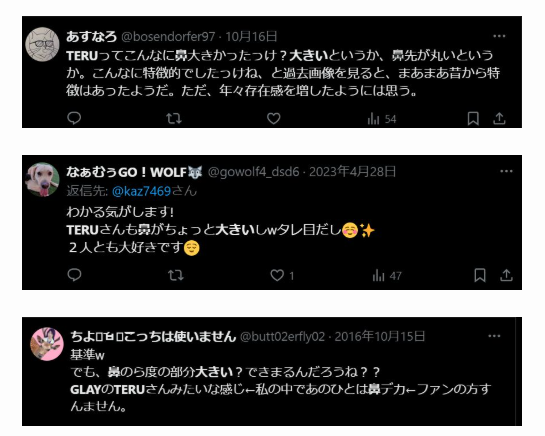The image size is (545, 436).
Task: Like the tweet with 1 like
Action: pos(282,275)
